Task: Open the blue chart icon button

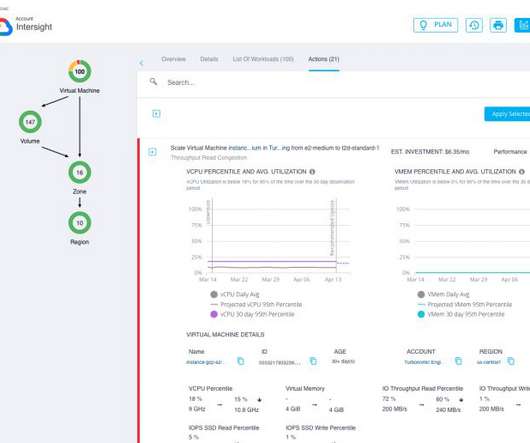Action: pyautogui.click(x=522, y=25)
